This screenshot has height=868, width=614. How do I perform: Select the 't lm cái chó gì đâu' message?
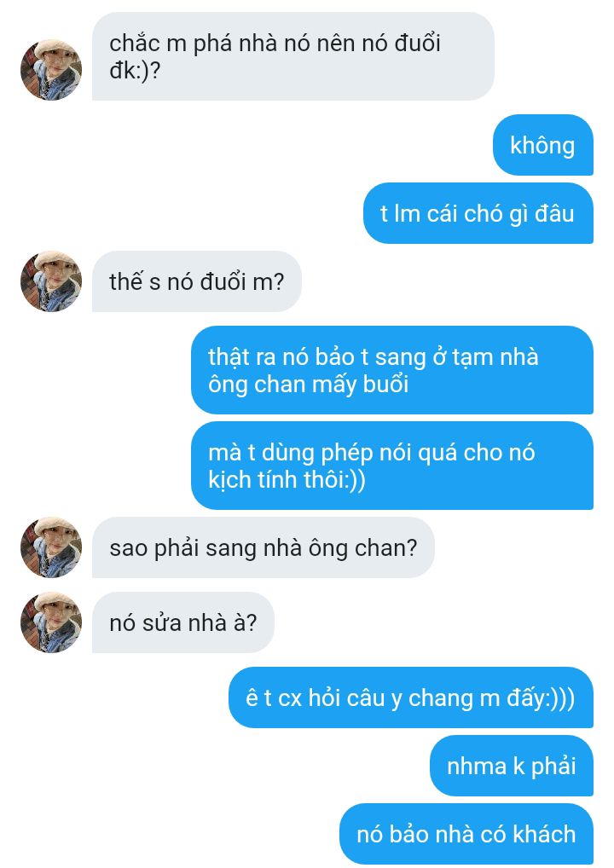tap(478, 213)
